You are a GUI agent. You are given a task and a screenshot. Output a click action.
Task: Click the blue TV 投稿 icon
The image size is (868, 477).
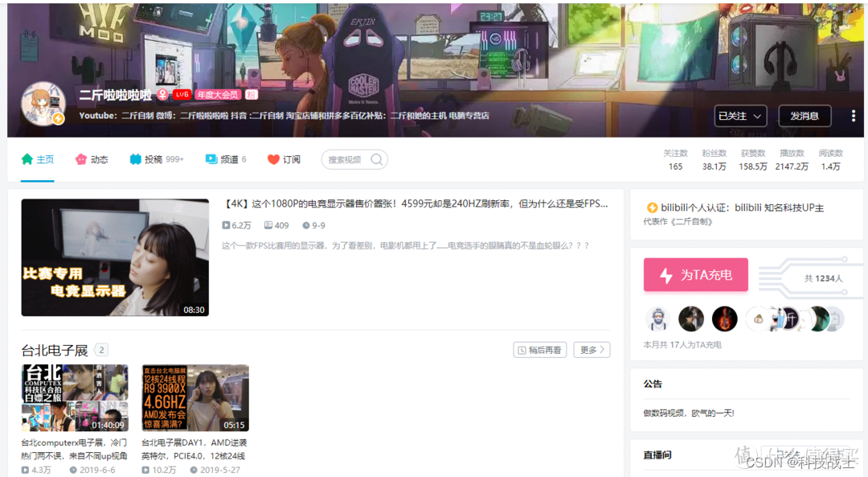[x=135, y=159]
